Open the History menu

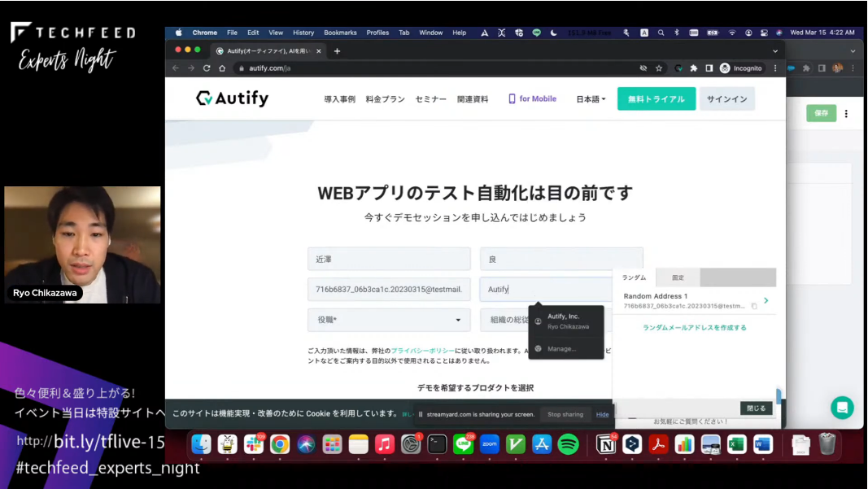click(x=303, y=33)
